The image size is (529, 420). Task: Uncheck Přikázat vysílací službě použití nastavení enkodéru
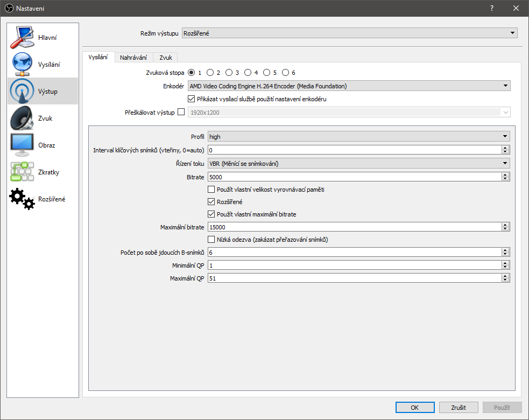(x=191, y=99)
